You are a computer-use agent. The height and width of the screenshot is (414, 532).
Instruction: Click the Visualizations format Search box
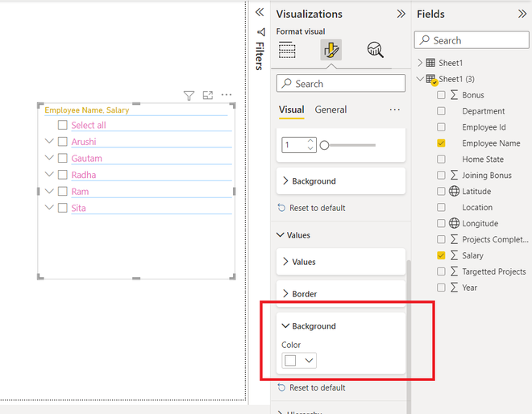tap(341, 84)
